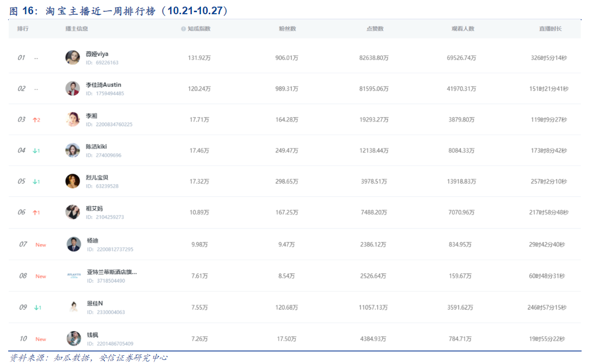The width and height of the screenshot is (589, 364).
Task: Click the green down arrow beside rank 09
Action: coord(36,308)
